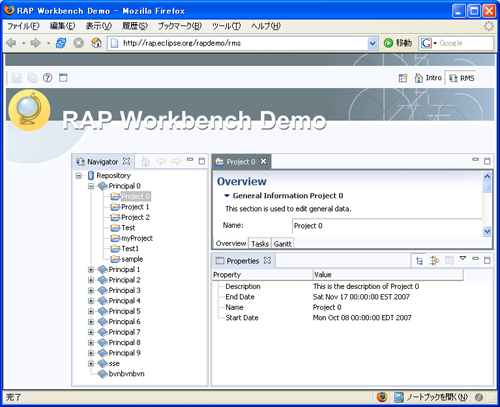Open the Properties view dropdown menu
This screenshot has height=407, width=500.
pyautogui.click(x=463, y=258)
